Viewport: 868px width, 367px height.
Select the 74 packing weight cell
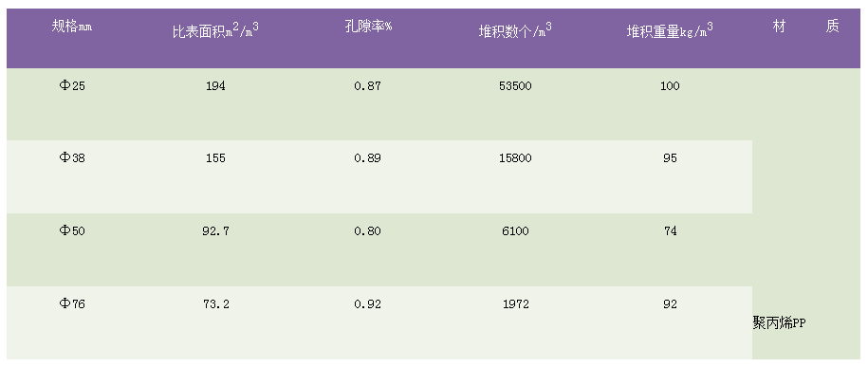pyautogui.click(x=670, y=230)
